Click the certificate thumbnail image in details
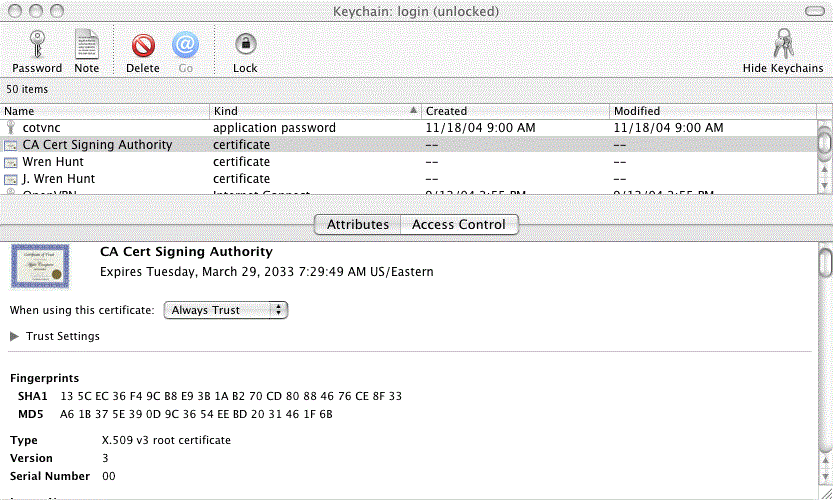The image size is (833, 500). (x=41, y=266)
